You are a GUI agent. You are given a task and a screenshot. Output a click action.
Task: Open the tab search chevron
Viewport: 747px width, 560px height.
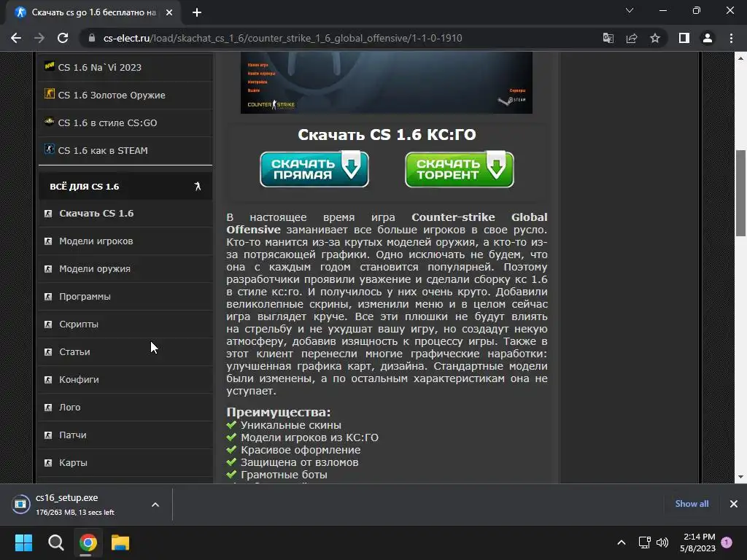pos(630,10)
